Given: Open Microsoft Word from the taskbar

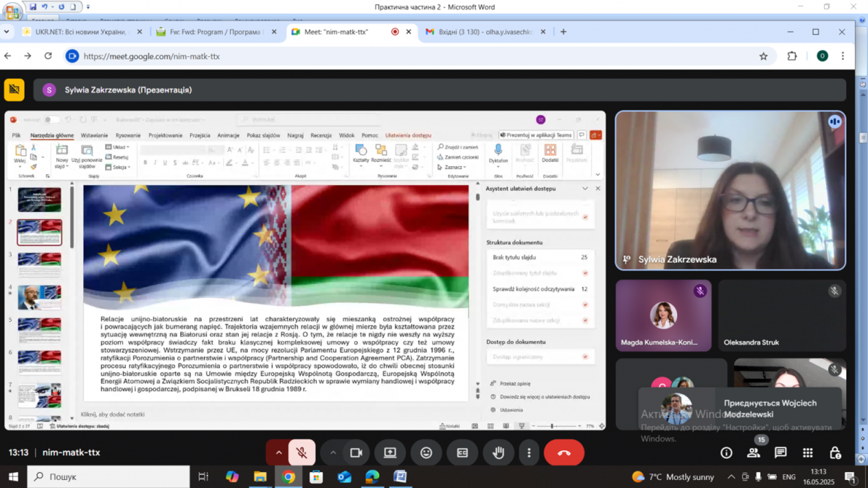Looking at the screenshot, I should point(399,476).
